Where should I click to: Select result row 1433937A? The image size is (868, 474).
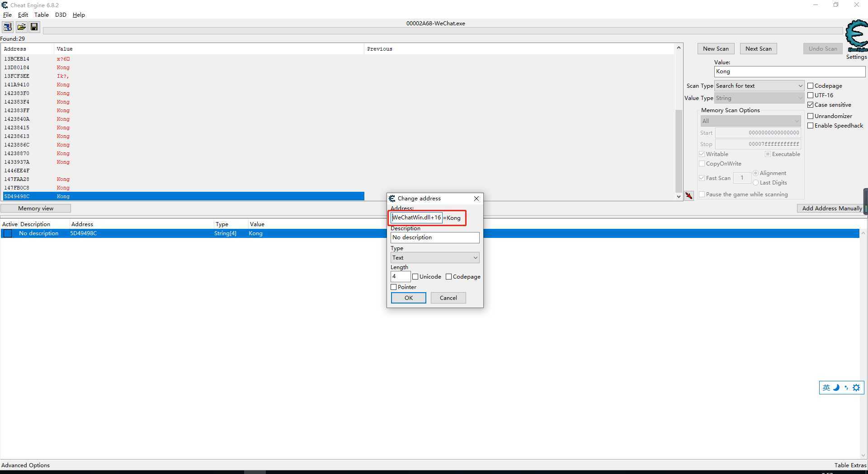[x=183, y=162]
